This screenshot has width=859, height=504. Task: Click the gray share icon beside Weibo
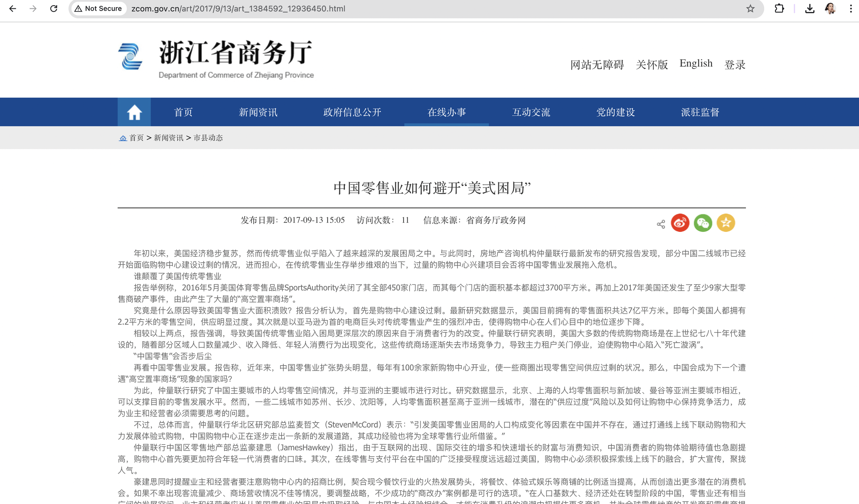[x=661, y=224]
